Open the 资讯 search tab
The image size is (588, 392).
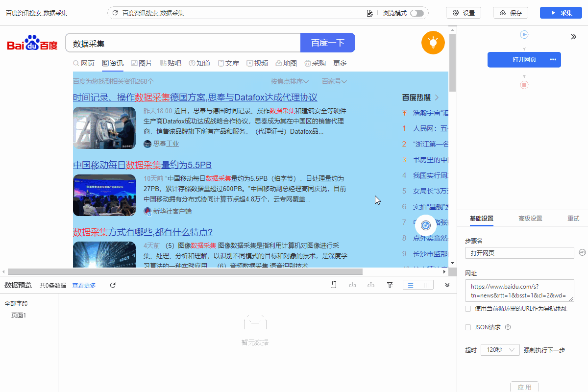point(113,63)
